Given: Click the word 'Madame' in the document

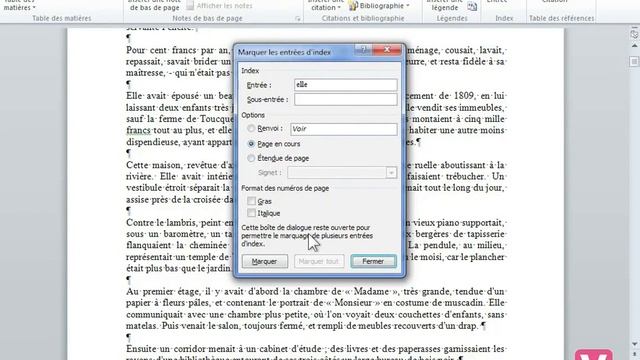Looking at the screenshot, I should pyautogui.click(x=371, y=291).
